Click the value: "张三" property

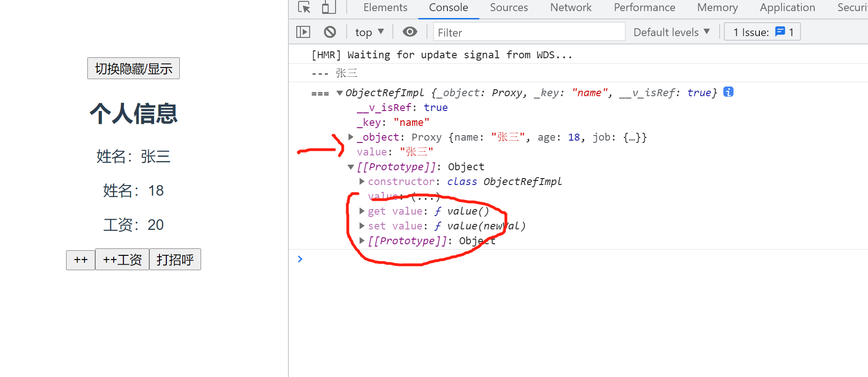[x=395, y=152]
